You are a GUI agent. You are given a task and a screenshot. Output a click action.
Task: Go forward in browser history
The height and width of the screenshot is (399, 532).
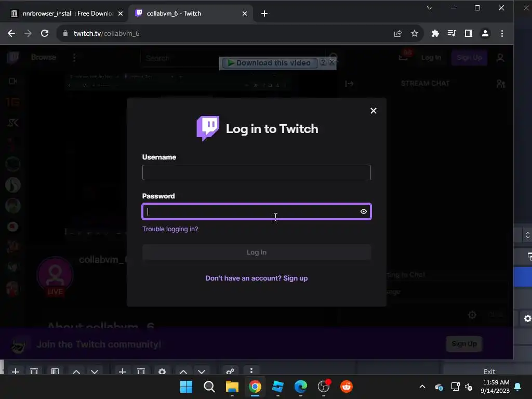coord(28,33)
